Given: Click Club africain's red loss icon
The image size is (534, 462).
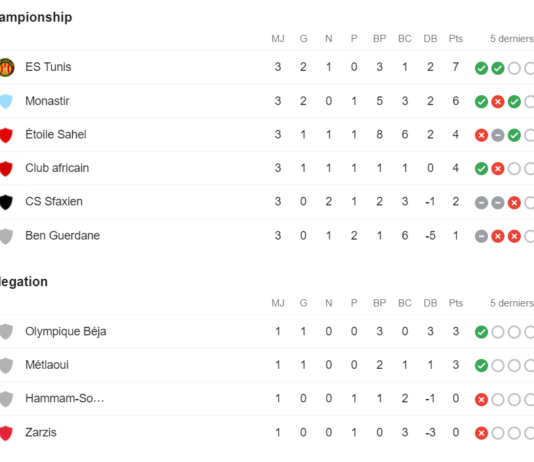Looking at the screenshot, I should click(x=498, y=169).
